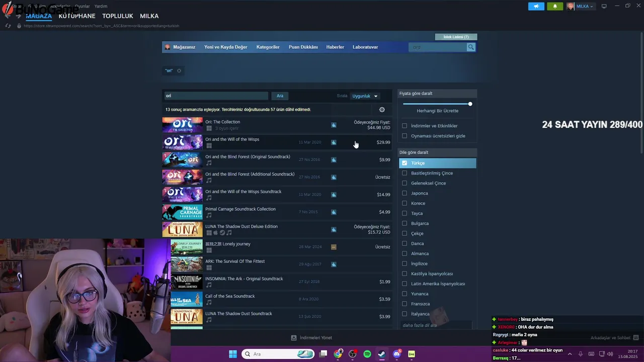
Task: Click the music note icon under Call of the Sea Soundtrack
Action: click(209, 303)
